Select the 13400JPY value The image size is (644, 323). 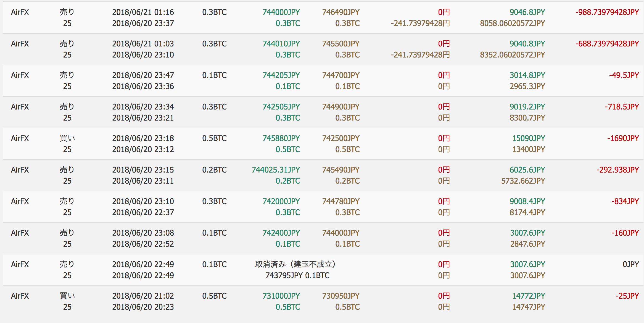pos(529,149)
